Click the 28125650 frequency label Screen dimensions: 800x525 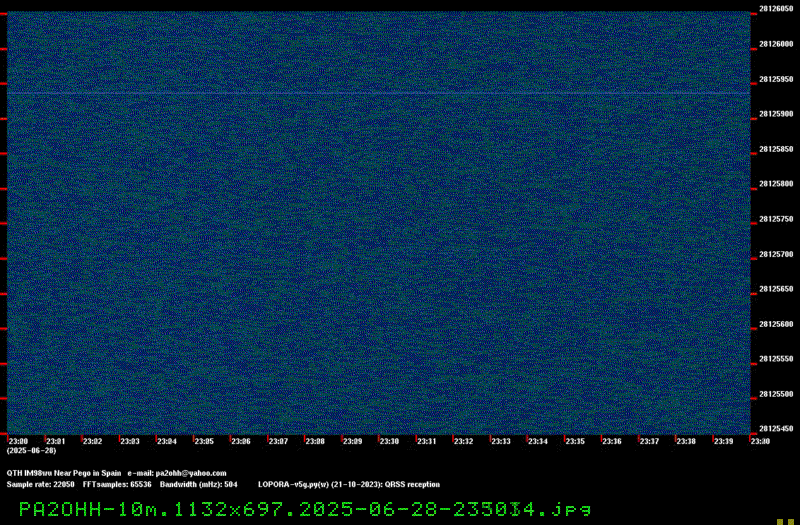pos(776,289)
